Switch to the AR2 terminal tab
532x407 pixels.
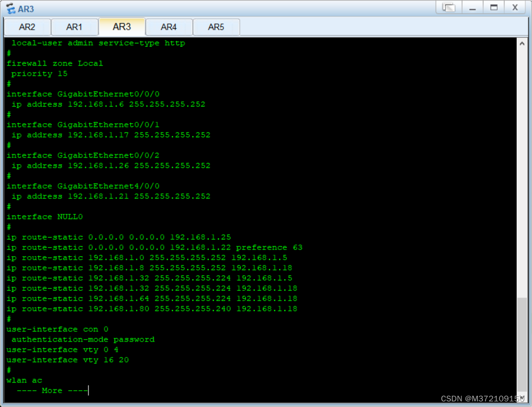tap(27, 27)
